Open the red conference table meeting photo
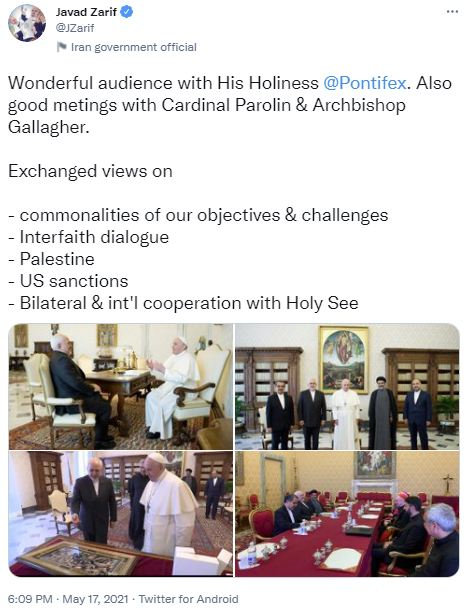The width and height of the screenshot is (470, 616). (x=347, y=514)
